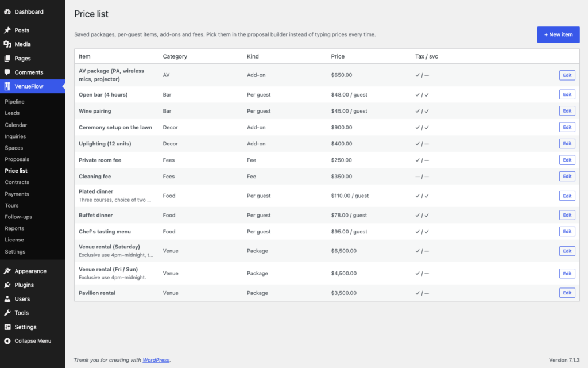Viewport: 588px width, 368px height.
Task: Click the + New item button
Action: 558,34
